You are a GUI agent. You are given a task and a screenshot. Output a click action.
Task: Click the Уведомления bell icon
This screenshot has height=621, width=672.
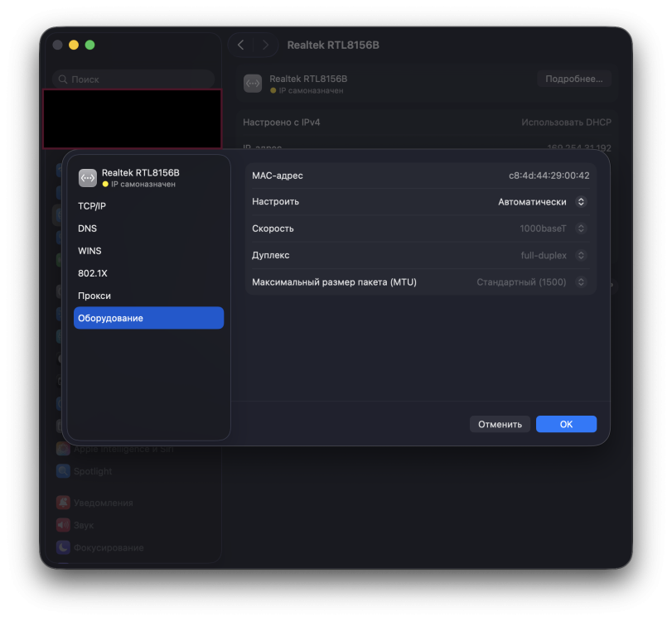[x=63, y=503]
